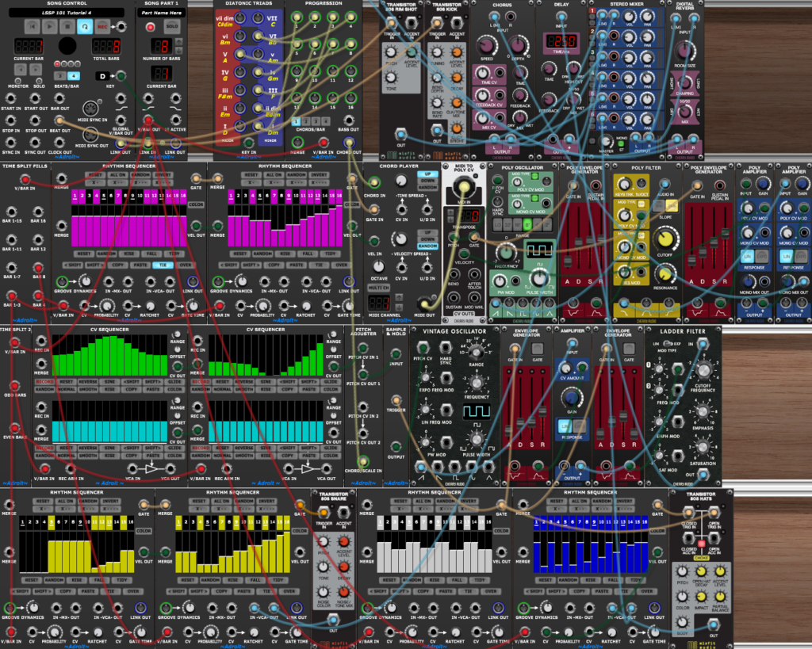Viewport: 812px width, 649px height.
Task: Step forward one bar using arrow above Solo
Action: pyautogui.click(x=36, y=69)
